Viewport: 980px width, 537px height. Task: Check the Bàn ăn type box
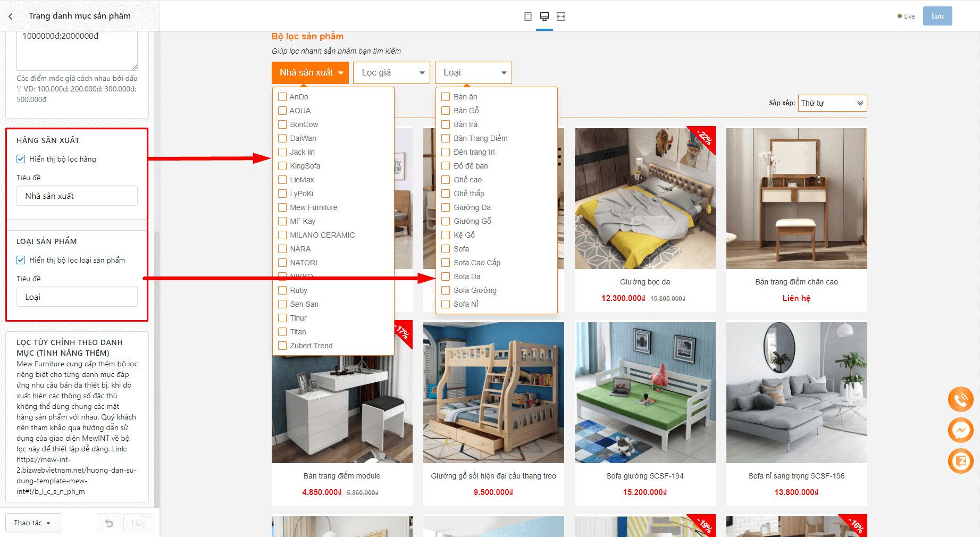(x=446, y=97)
